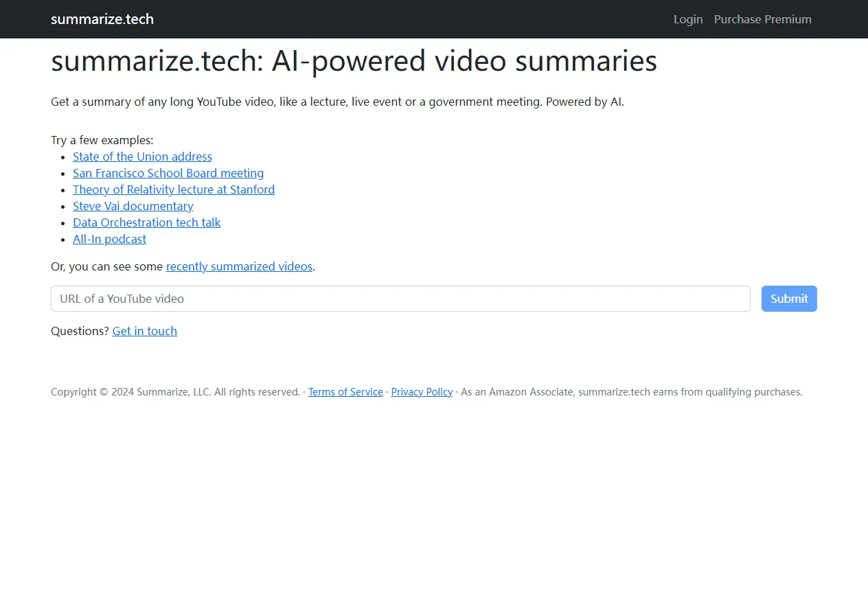Click the text 'Try a few examples:'
The width and height of the screenshot is (868, 609).
[102, 140]
